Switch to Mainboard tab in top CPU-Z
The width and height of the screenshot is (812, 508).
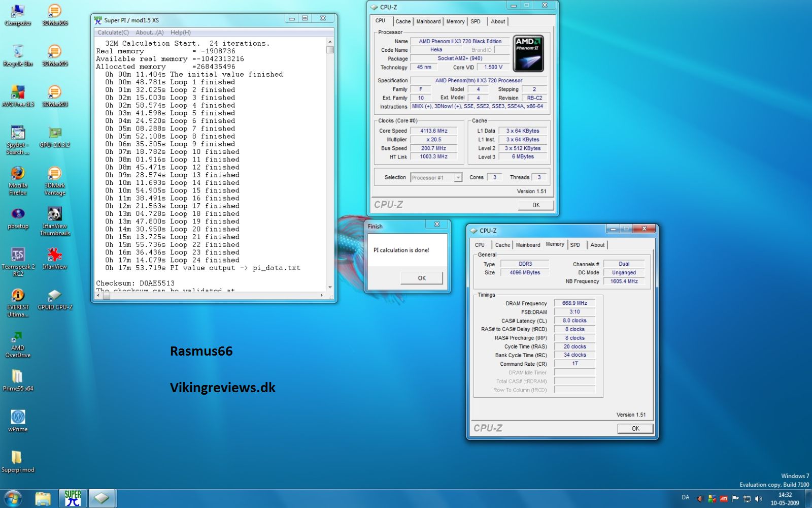(428, 21)
